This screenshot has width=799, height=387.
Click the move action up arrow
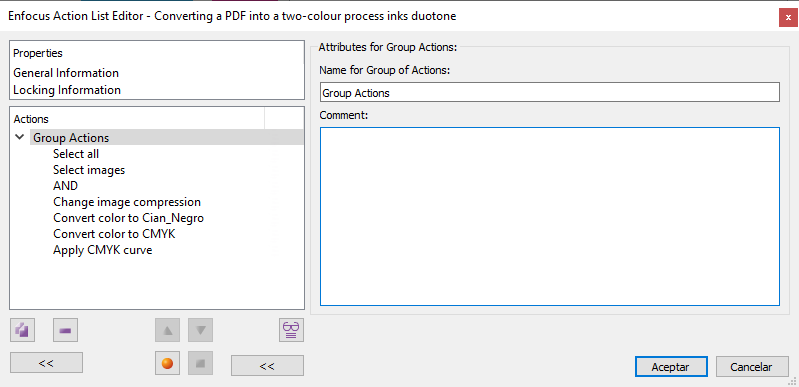(168, 330)
